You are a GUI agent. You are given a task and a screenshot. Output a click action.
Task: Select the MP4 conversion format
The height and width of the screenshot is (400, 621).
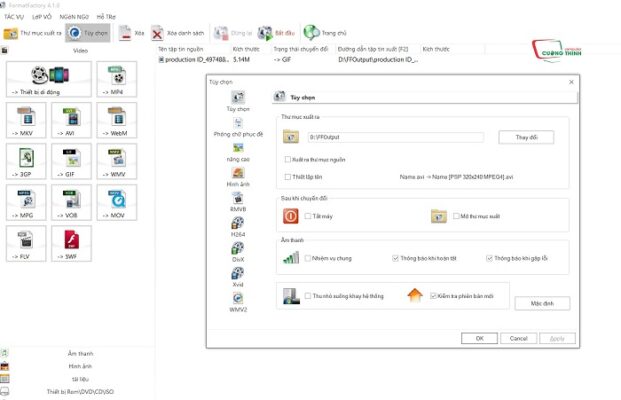click(117, 79)
